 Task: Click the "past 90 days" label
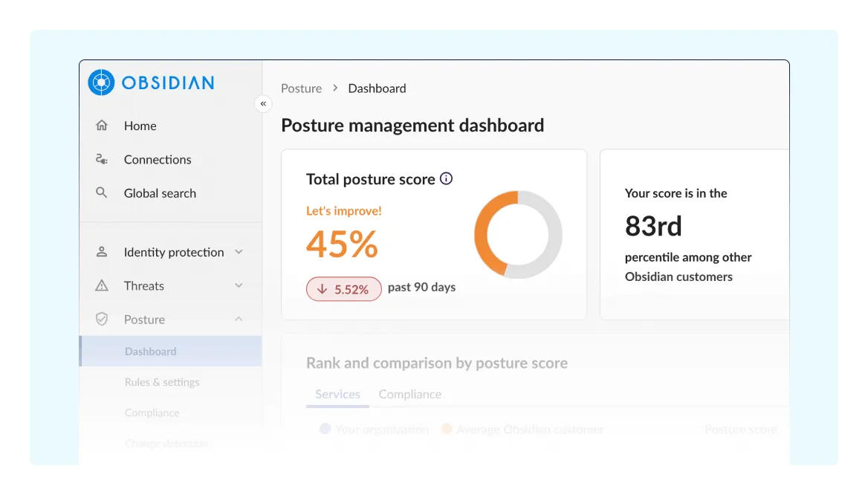point(422,287)
